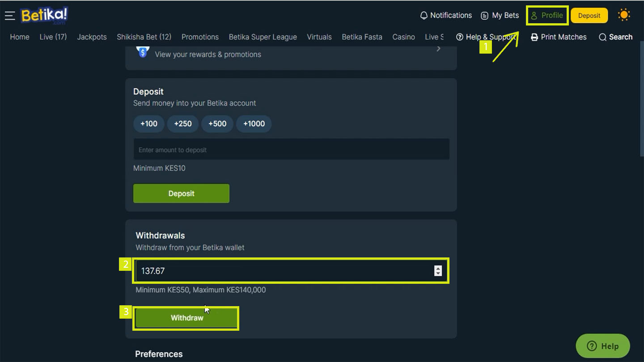Add +250 to deposit amount

183,124
